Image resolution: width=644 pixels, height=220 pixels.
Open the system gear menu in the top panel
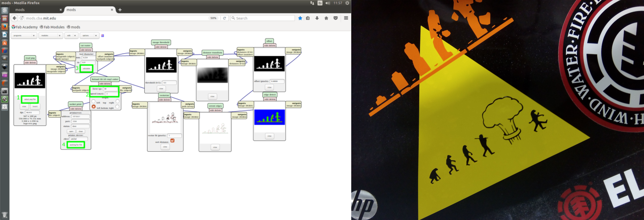(347, 3)
